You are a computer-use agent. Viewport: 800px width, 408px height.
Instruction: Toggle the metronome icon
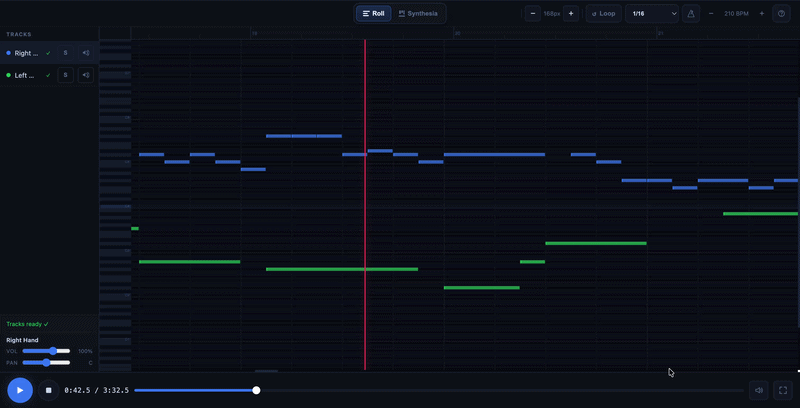pyautogui.click(x=690, y=14)
